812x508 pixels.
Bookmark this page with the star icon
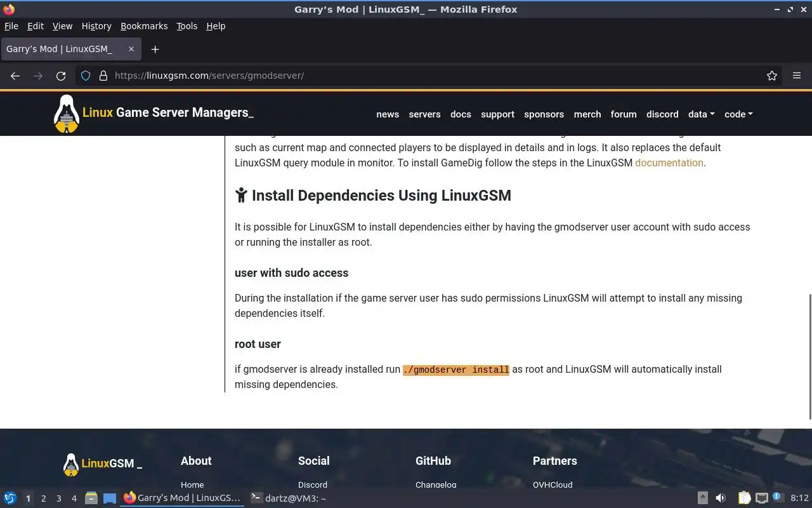(772, 76)
